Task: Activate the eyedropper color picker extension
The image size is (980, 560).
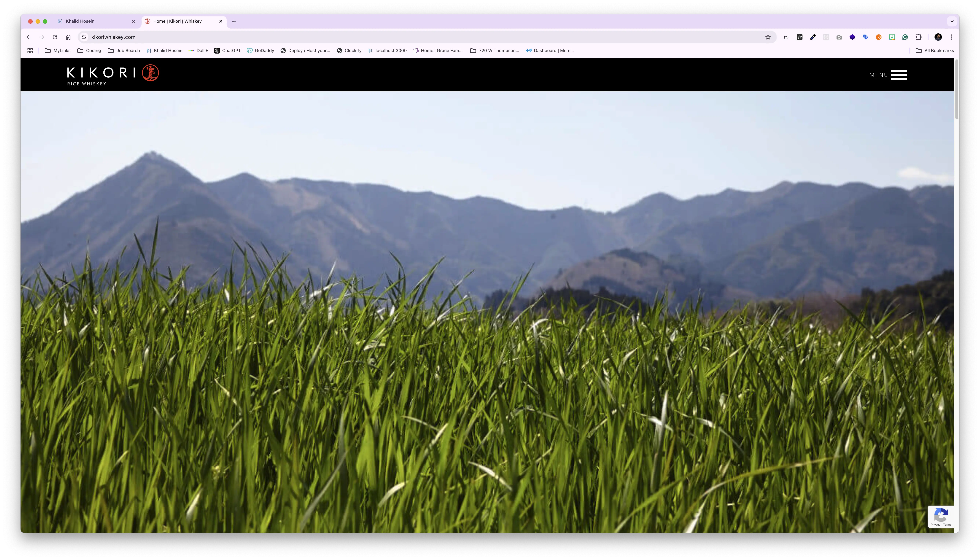Action: [x=813, y=37]
